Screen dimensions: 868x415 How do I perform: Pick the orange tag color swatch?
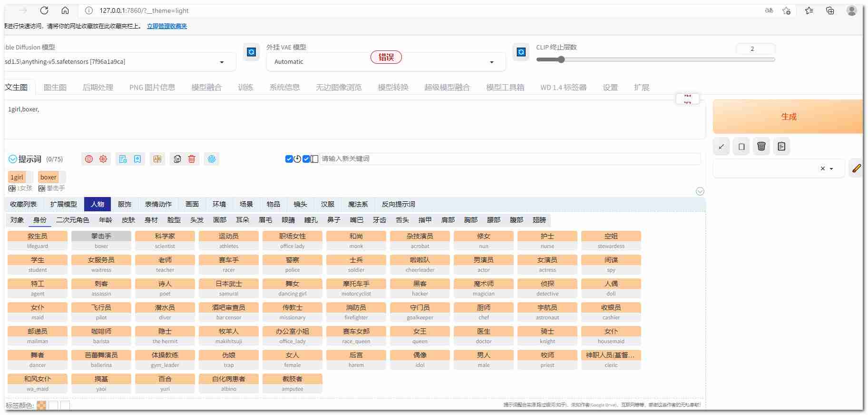(x=41, y=405)
